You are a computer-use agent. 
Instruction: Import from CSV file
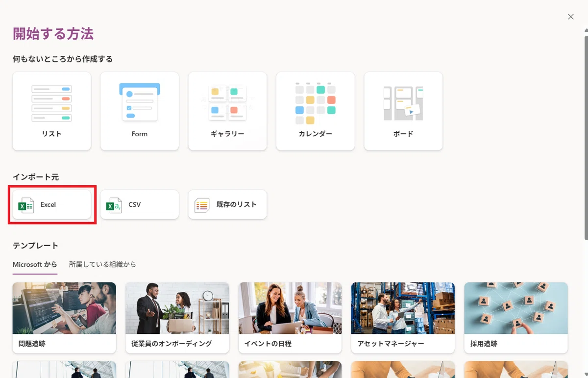pos(140,204)
